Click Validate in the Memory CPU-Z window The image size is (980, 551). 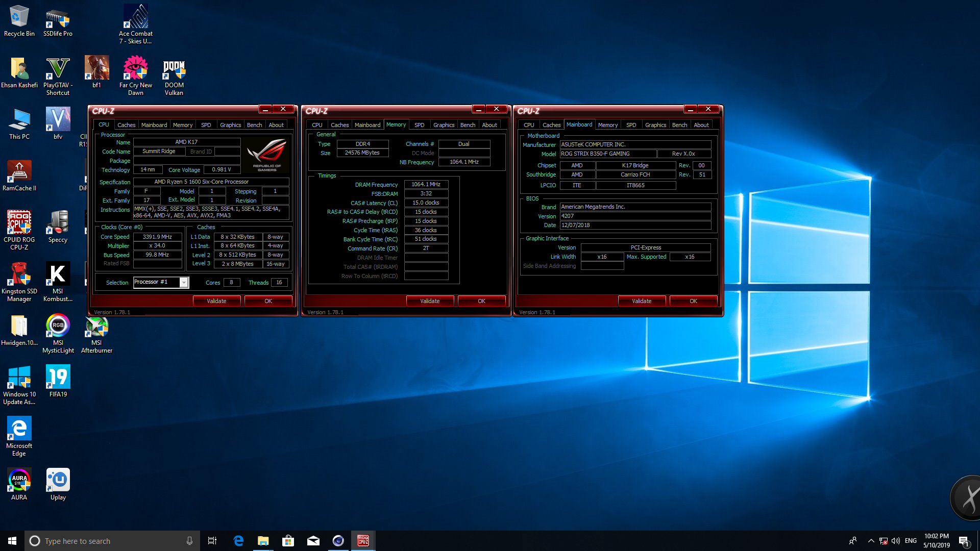click(430, 300)
